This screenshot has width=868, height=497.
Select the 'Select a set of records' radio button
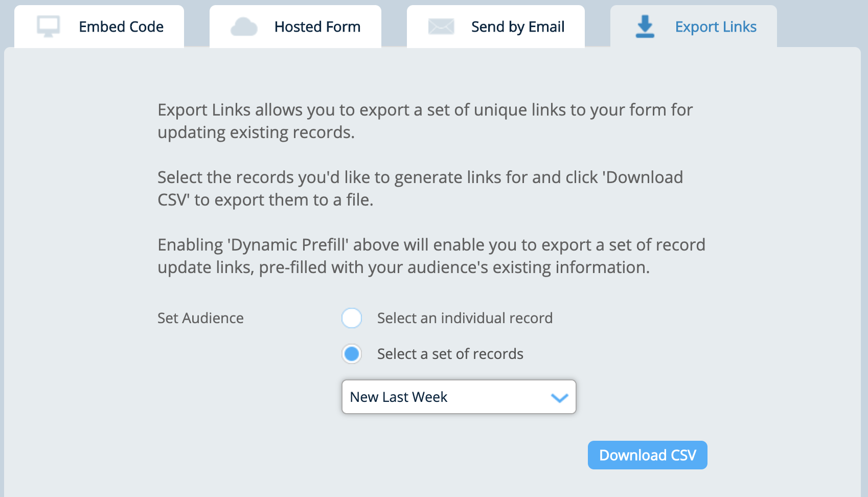tap(351, 354)
